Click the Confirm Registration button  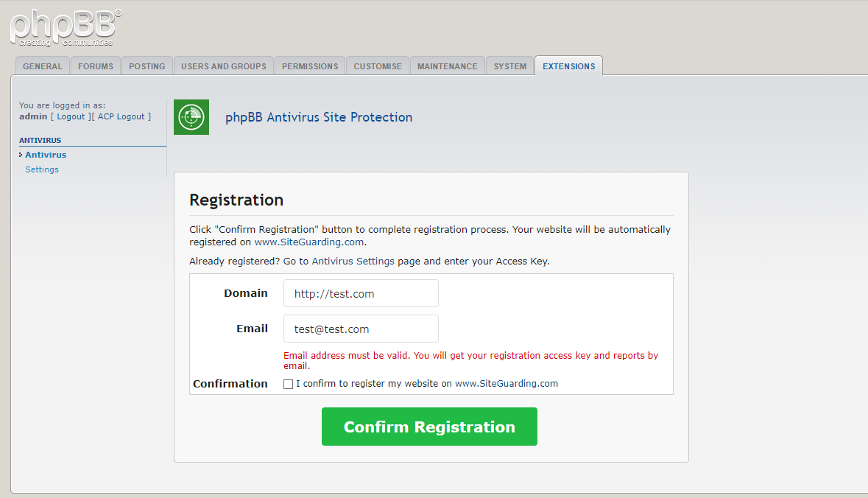429,427
